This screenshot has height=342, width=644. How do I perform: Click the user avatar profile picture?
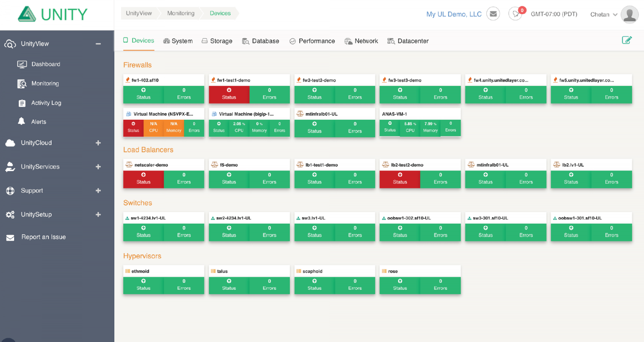tap(629, 14)
